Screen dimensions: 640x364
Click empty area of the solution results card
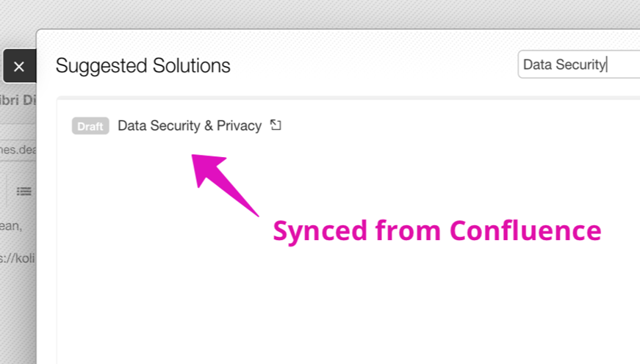[x=345, y=257]
